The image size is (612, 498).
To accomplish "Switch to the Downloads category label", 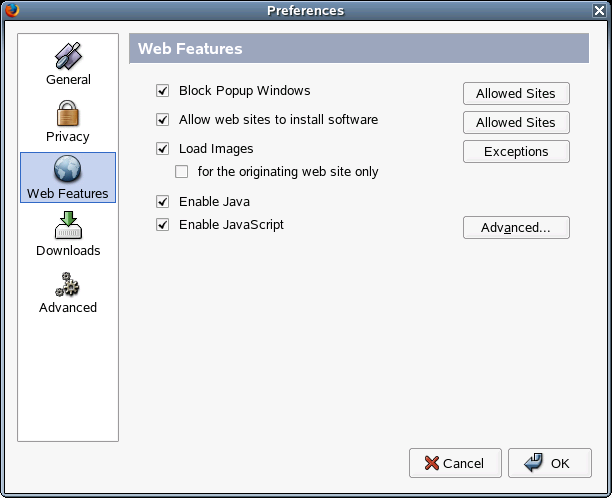I will (68, 251).
